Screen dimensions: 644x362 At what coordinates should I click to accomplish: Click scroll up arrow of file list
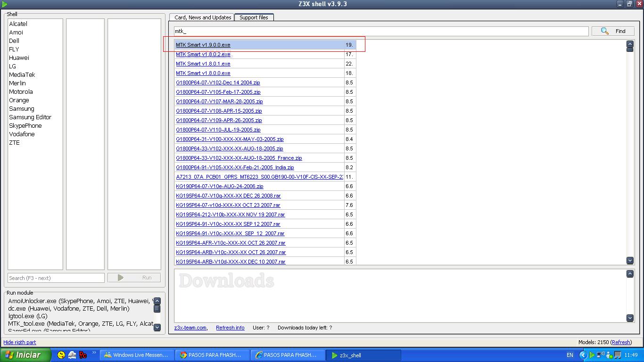pyautogui.click(x=630, y=44)
